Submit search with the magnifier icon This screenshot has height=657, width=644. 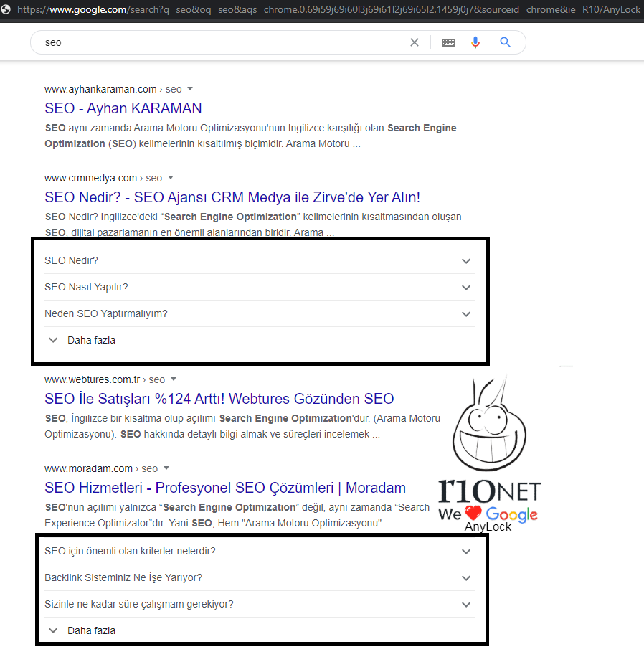(506, 42)
